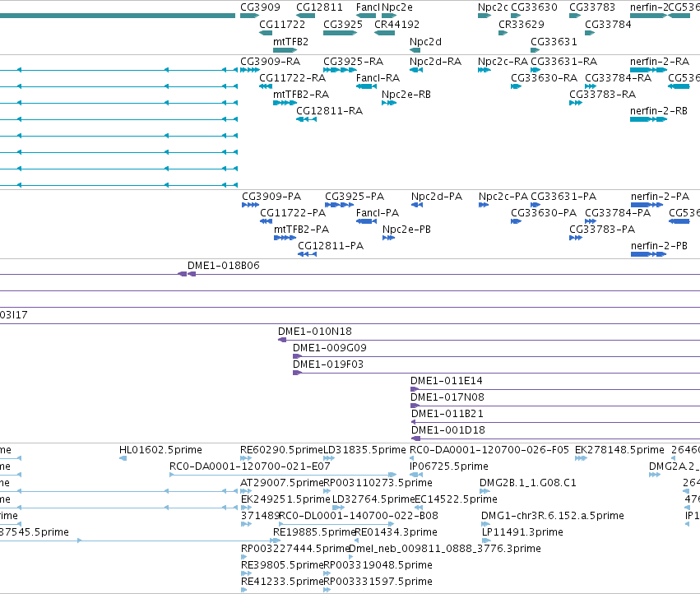Click the Npc2d-RA transcript
The height and width of the screenshot is (594, 700).
click(416, 70)
